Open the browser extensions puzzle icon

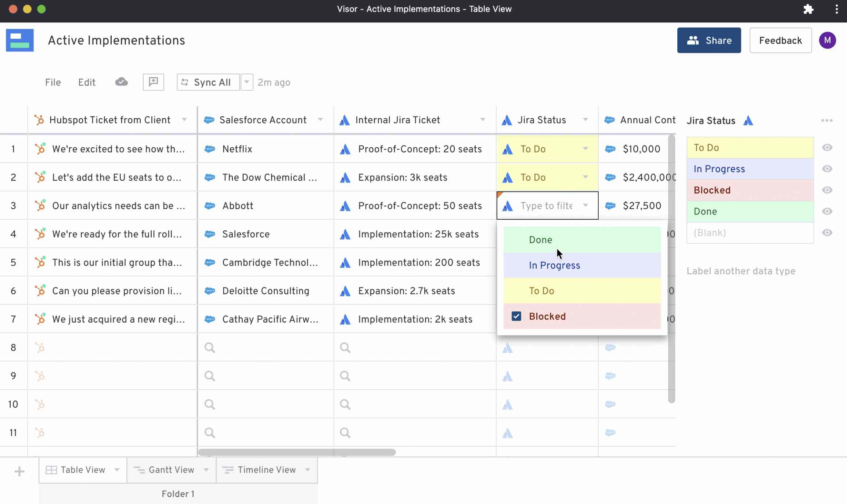click(808, 9)
